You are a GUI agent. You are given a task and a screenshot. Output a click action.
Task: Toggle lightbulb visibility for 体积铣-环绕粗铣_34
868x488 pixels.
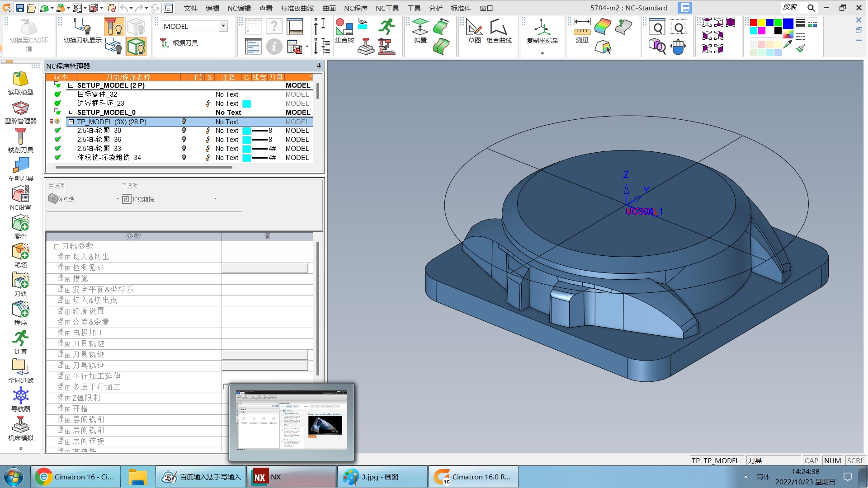[184, 157]
